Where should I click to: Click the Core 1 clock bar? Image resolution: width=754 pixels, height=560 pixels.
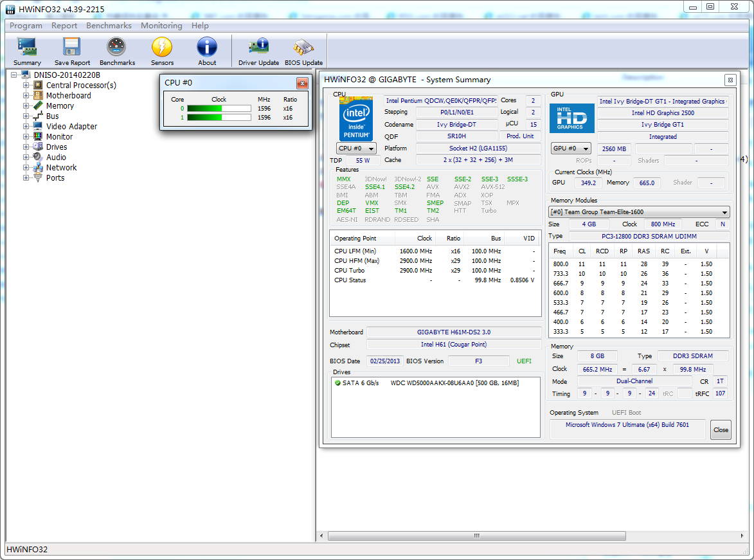point(219,117)
